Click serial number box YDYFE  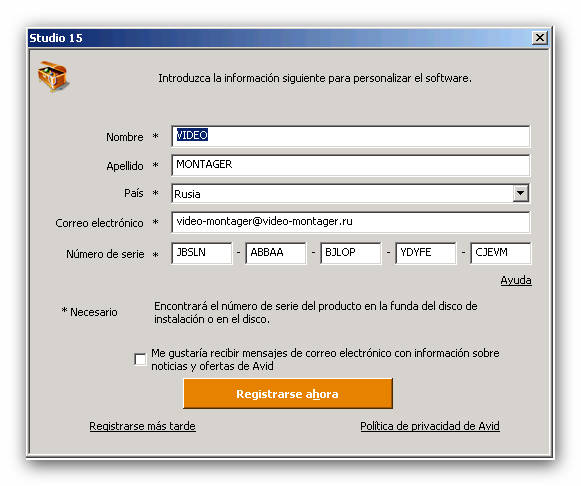point(426,253)
